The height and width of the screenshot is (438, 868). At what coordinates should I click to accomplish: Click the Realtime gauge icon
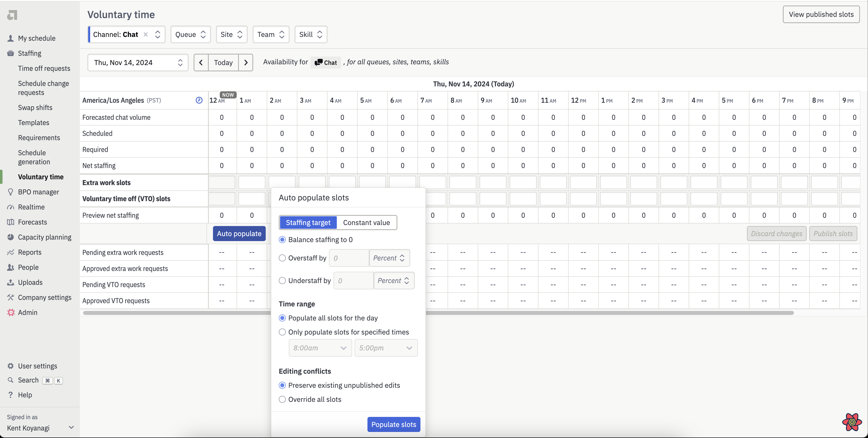[11, 207]
